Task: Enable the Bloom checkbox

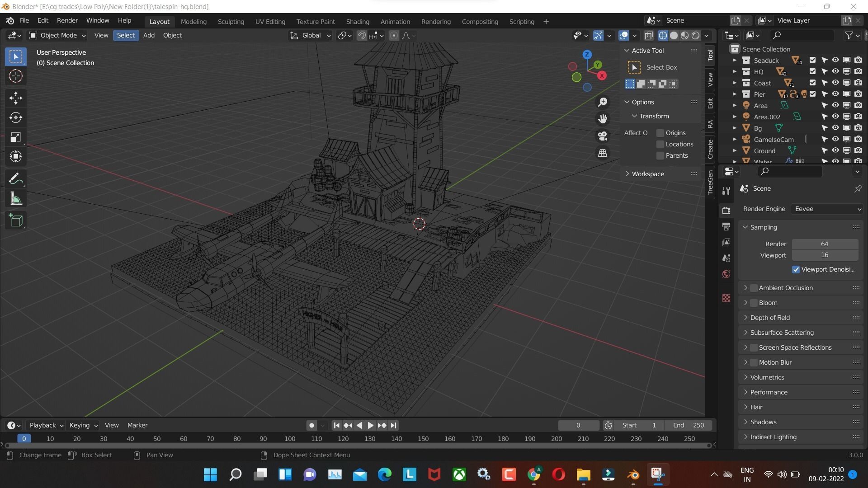Action: [754, 303]
